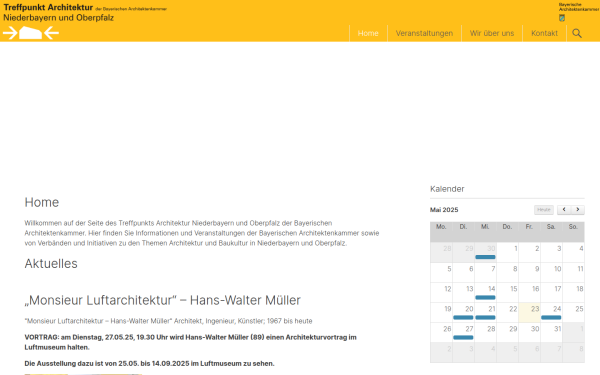The image size is (600, 375).
Task: Go to next month in calendar
Action: [578, 210]
